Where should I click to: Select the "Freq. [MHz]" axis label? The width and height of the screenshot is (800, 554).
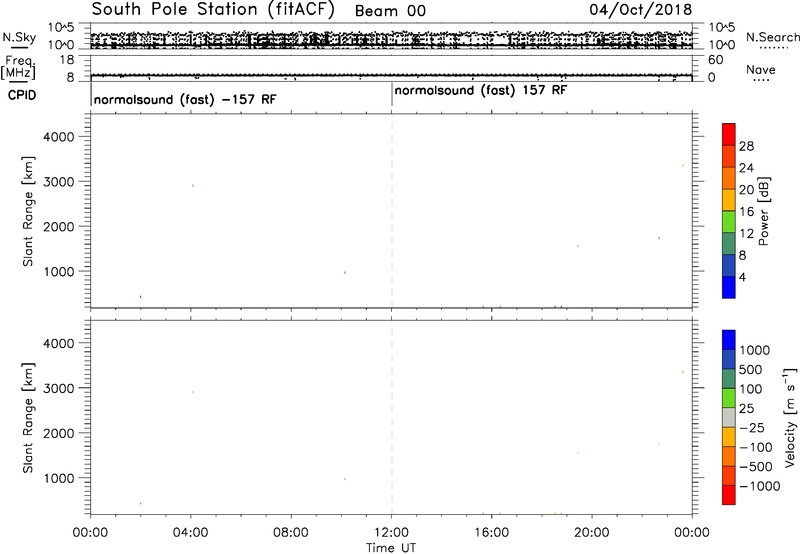[19, 66]
